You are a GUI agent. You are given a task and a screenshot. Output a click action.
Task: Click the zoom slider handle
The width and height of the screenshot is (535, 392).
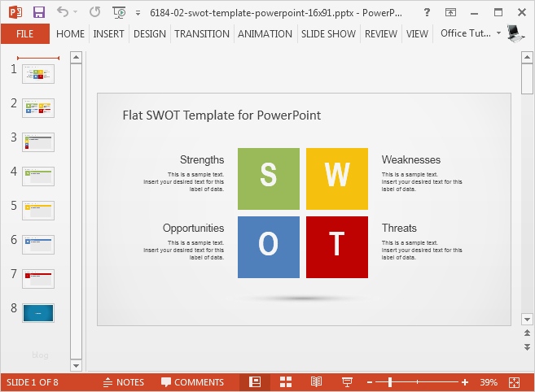(x=390, y=382)
